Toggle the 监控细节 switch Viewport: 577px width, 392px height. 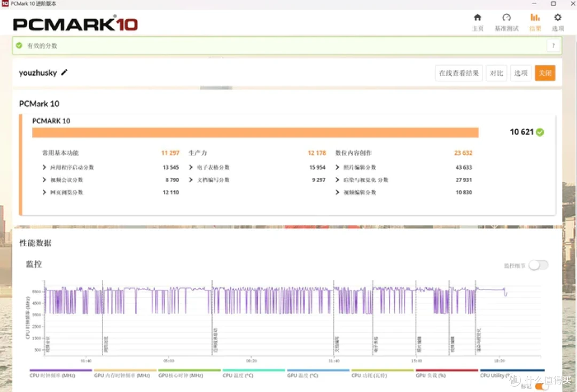[539, 265]
